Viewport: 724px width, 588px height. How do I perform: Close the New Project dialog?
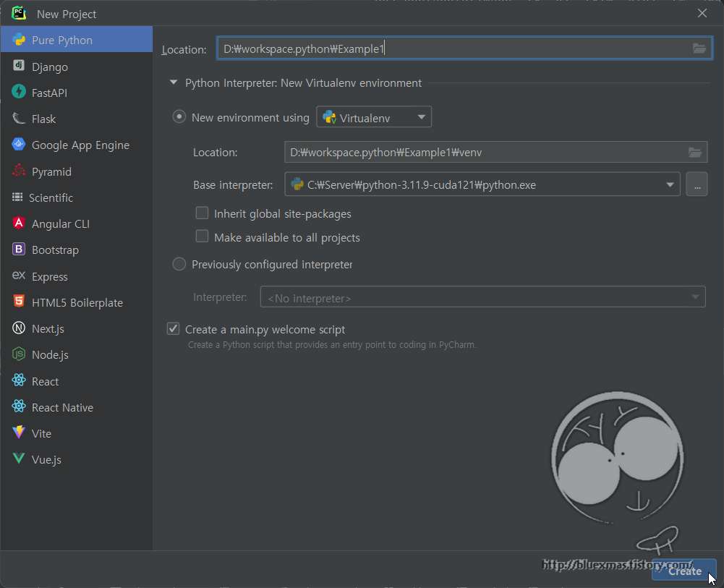[702, 13]
